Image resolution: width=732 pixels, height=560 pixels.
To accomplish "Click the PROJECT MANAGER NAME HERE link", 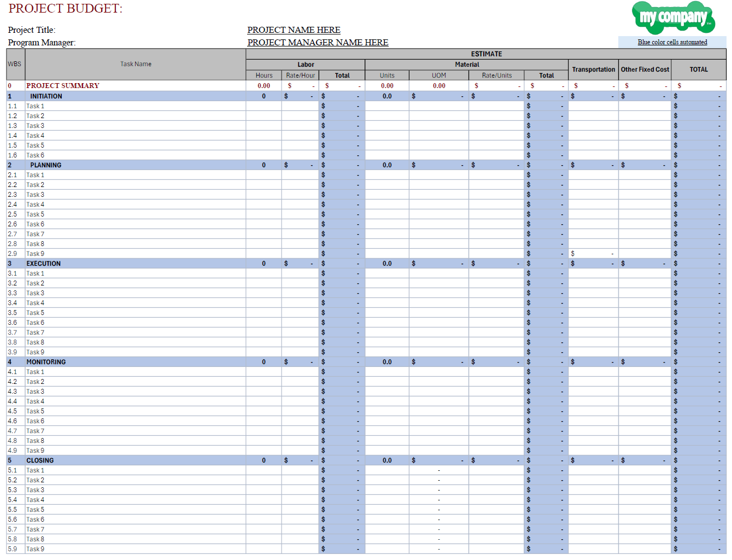I will [x=318, y=43].
